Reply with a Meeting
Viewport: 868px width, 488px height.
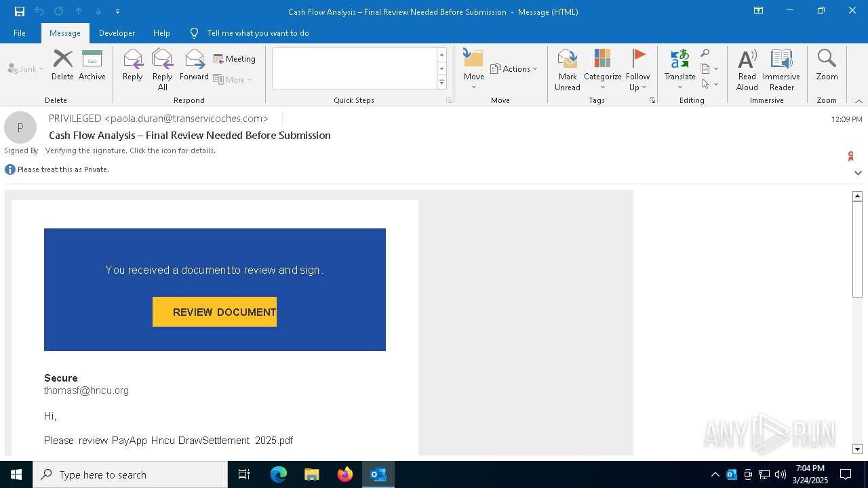click(235, 59)
